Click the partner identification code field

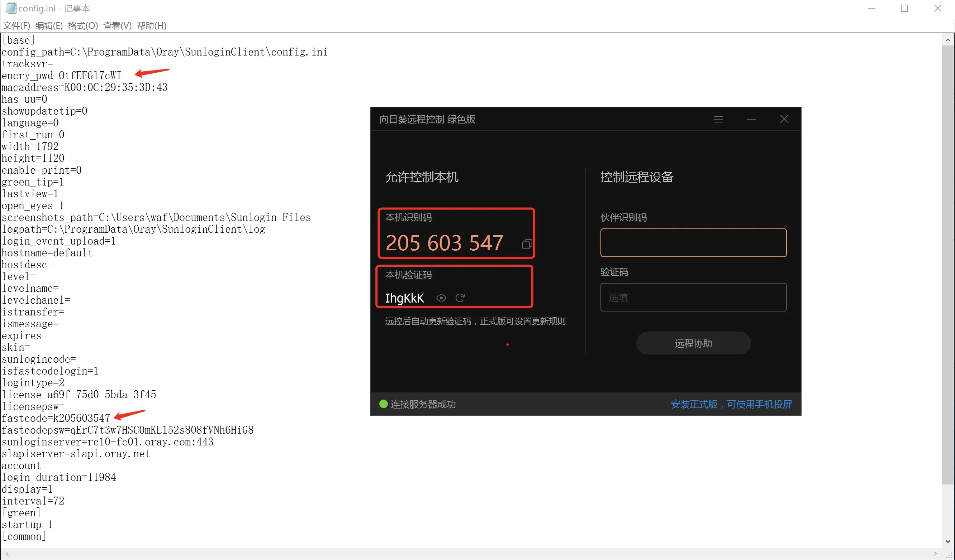(693, 243)
